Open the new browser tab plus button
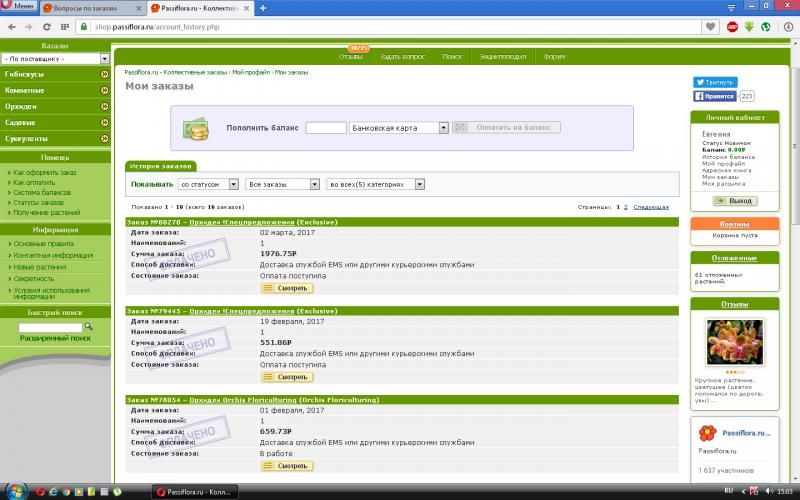This screenshot has height=500, width=800. pos(263,8)
